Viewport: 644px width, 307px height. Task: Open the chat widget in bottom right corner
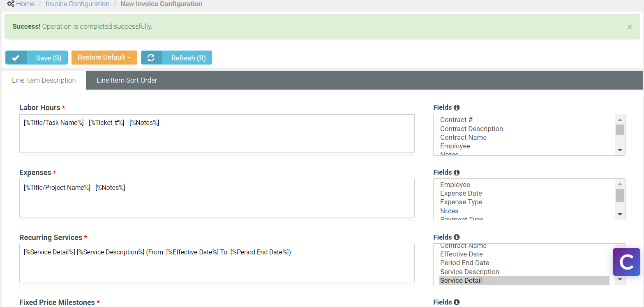click(626, 262)
